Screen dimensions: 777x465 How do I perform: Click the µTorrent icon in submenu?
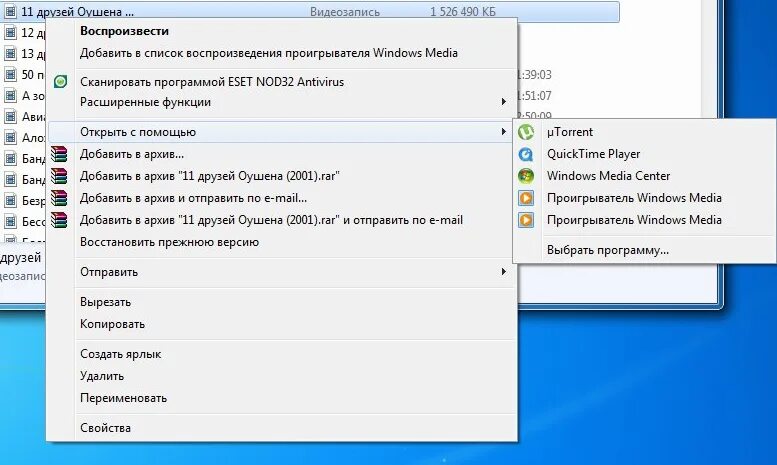coord(526,132)
